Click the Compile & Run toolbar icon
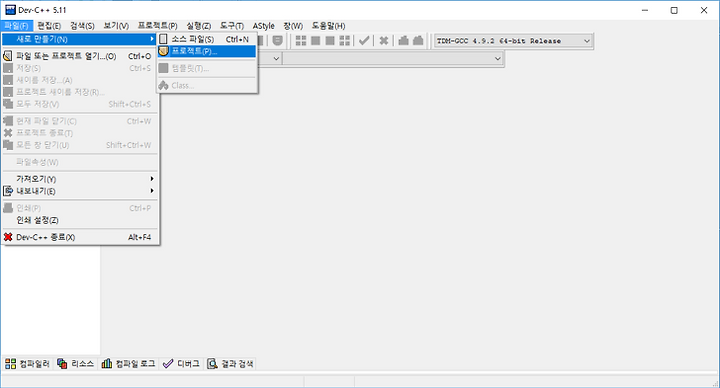Image resolution: width=720 pixels, height=388 pixels. 330,41
